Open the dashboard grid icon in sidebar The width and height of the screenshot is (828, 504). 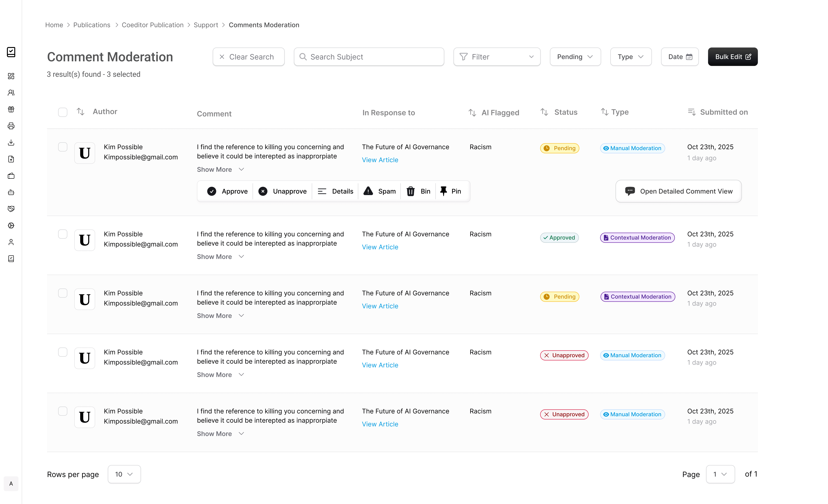click(x=11, y=76)
